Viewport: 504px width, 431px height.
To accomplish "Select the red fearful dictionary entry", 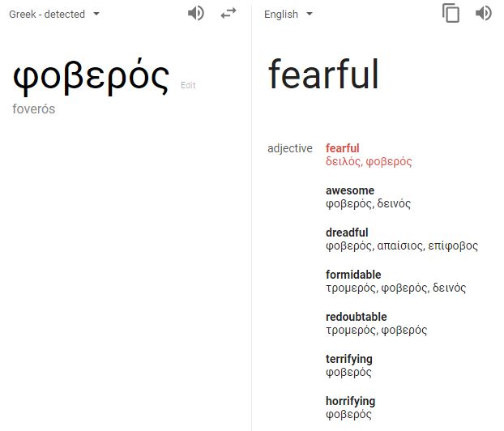I will (342, 148).
